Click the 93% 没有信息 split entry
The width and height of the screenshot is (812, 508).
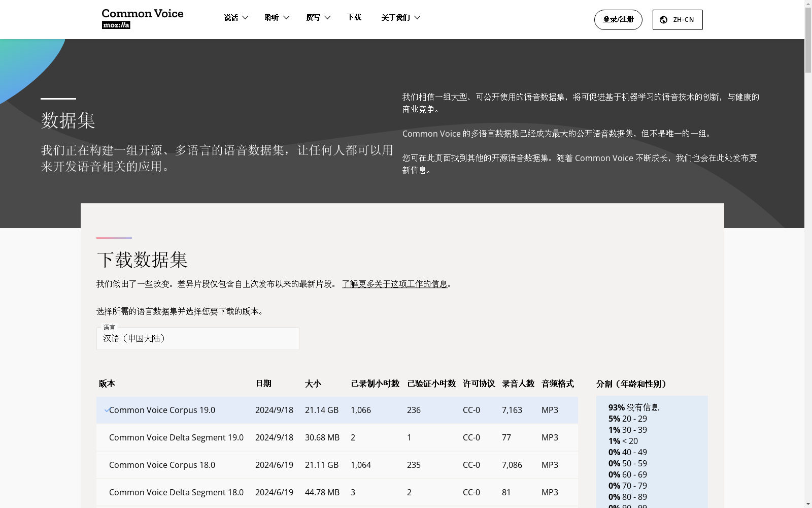[x=634, y=407]
